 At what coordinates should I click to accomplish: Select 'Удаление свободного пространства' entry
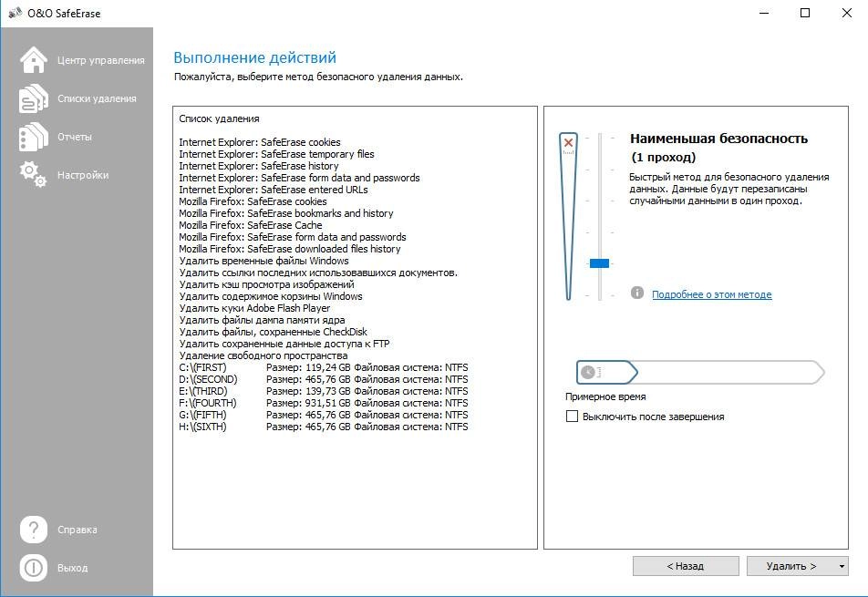coord(263,355)
